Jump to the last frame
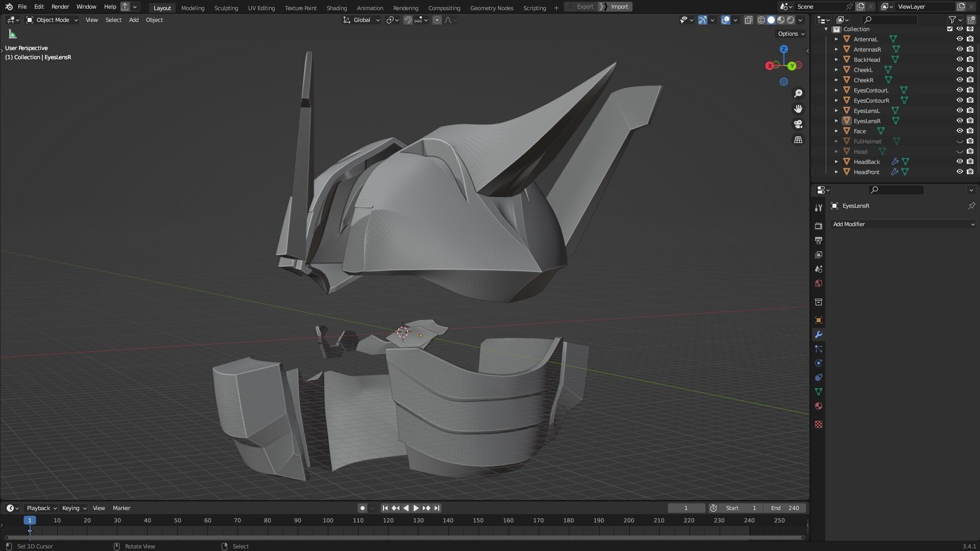This screenshot has width=980, height=551. (437, 508)
